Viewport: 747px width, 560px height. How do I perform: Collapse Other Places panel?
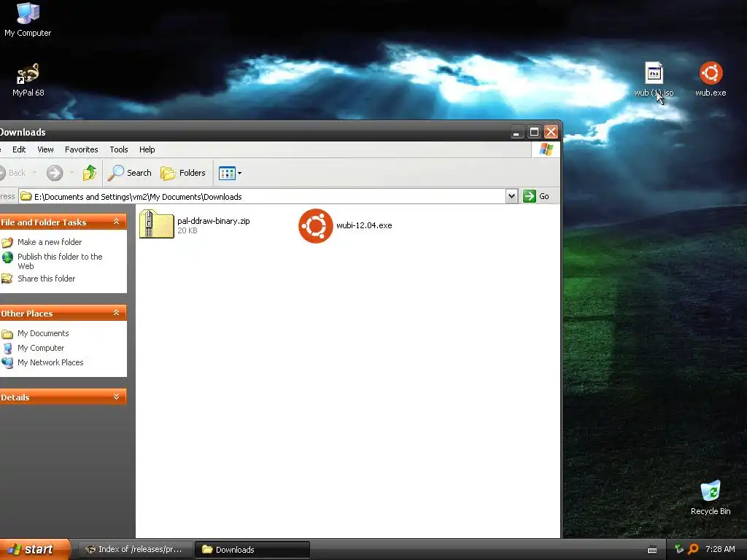click(x=116, y=313)
